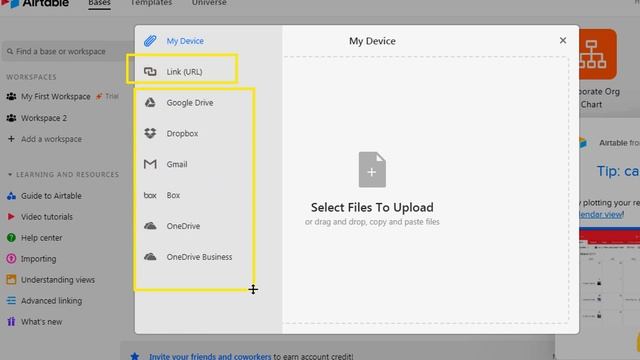Click the Link (URL) chain icon
The image size is (640, 360).
(x=150, y=71)
